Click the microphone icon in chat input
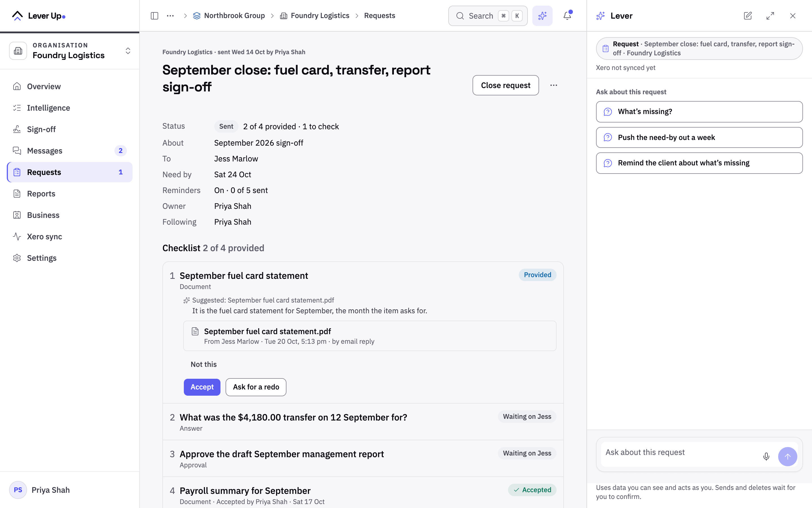The image size is (812, 508). click(766, 456)
